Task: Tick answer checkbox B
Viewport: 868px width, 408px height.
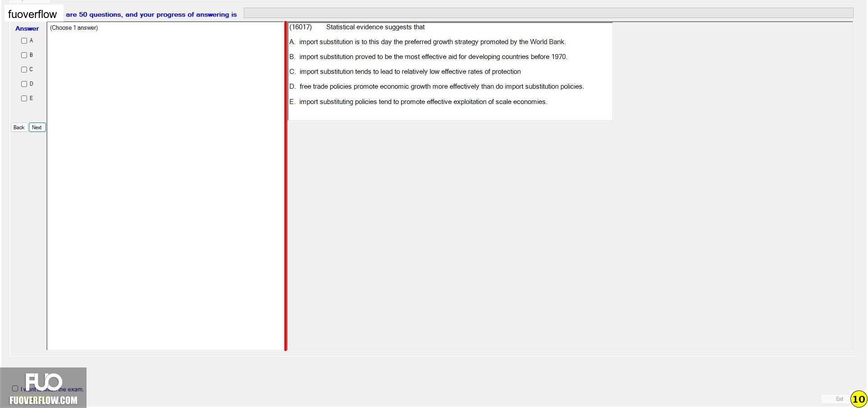Action: tap(24, 55)
